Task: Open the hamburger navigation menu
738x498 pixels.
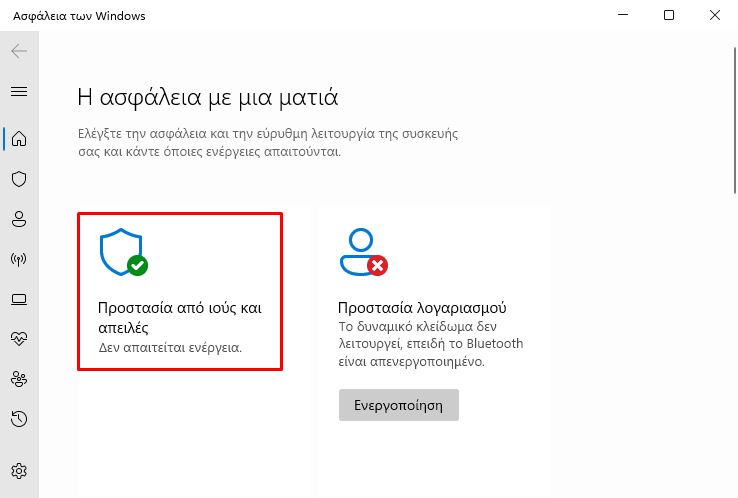Action: [x=19, y=91]
